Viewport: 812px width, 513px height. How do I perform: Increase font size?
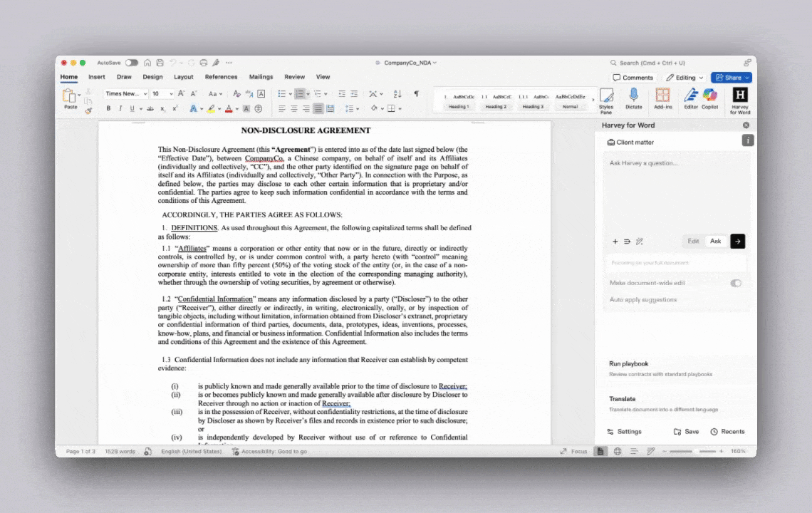[181, 94]
